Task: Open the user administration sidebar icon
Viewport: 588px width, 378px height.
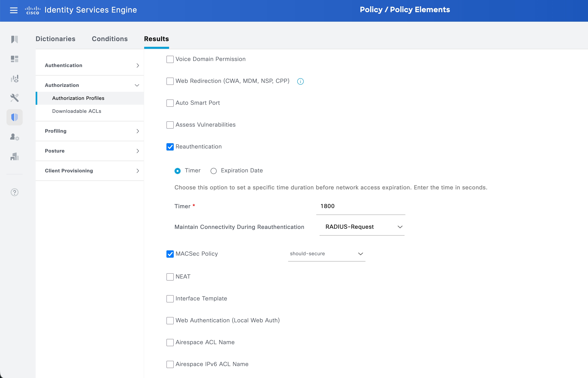Action: pyautogui.click(x=14, y=137)
